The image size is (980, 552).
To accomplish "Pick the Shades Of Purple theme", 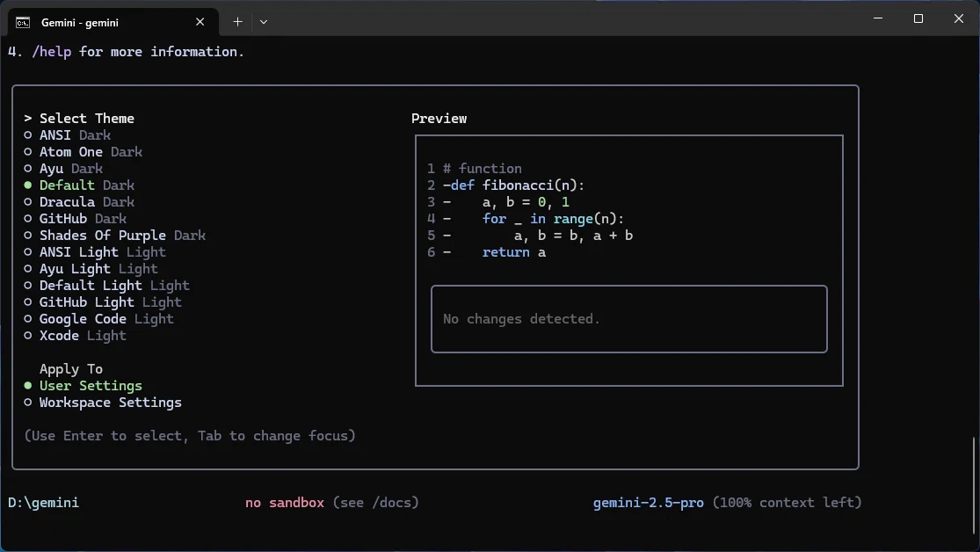I will point(115,236).
